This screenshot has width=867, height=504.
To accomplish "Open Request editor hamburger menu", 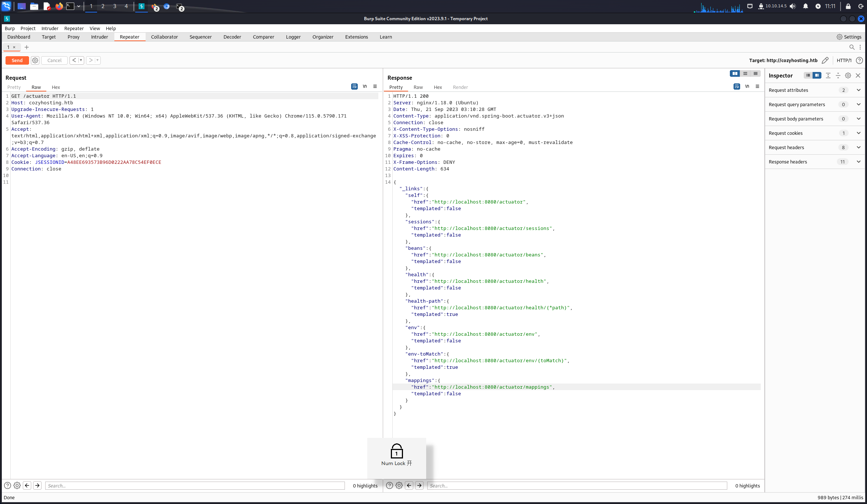I will tap(375, 86).
